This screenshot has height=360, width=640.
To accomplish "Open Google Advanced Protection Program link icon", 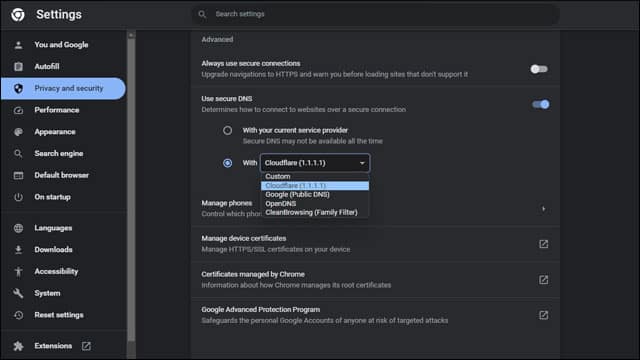I will (543, 316).
